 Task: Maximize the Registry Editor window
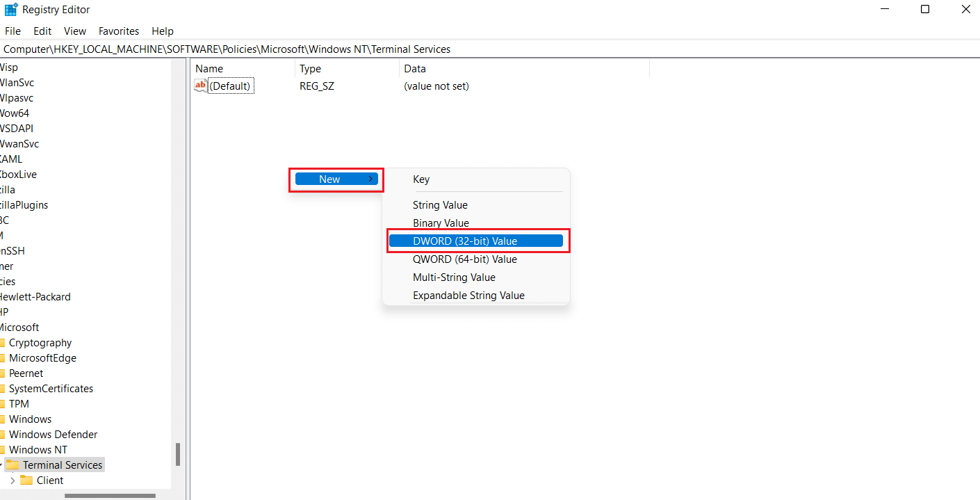click(925, 10)
